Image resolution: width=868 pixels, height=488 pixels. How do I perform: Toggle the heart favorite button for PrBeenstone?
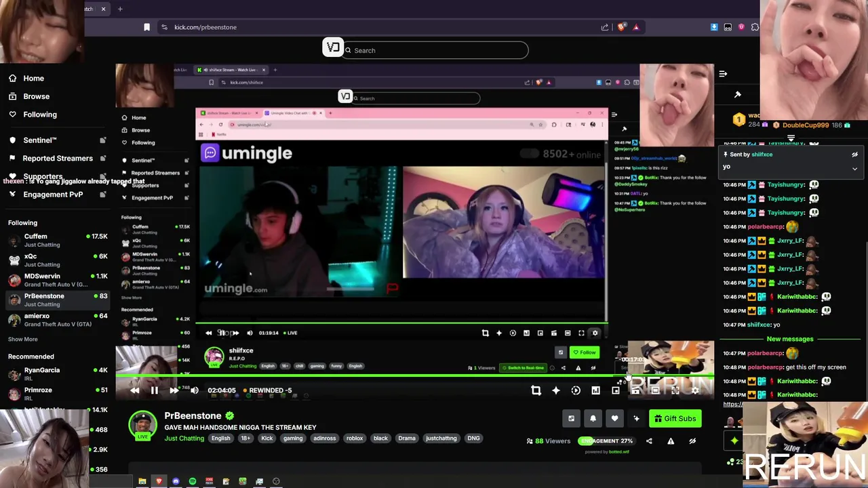tap(614, 419)
